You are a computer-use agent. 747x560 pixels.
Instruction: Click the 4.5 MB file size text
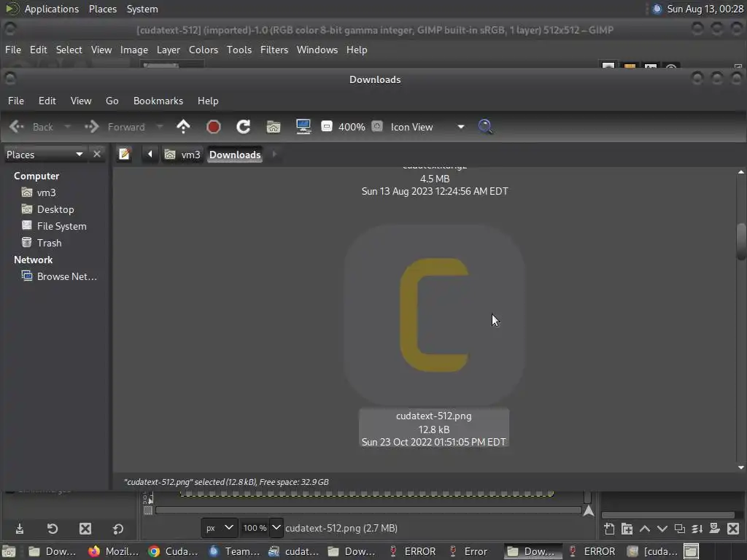[435, 179]
